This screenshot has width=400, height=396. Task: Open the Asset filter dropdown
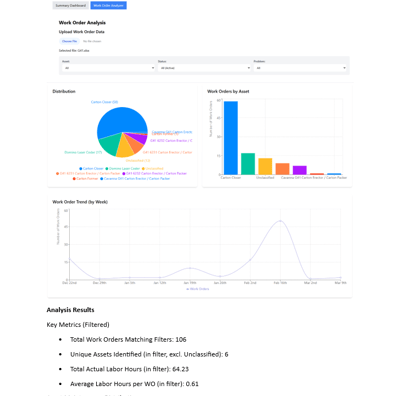[108, 68]
